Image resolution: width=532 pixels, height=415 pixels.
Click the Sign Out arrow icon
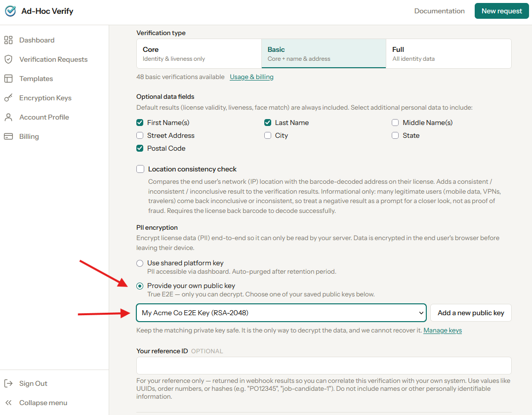(8, 383)
